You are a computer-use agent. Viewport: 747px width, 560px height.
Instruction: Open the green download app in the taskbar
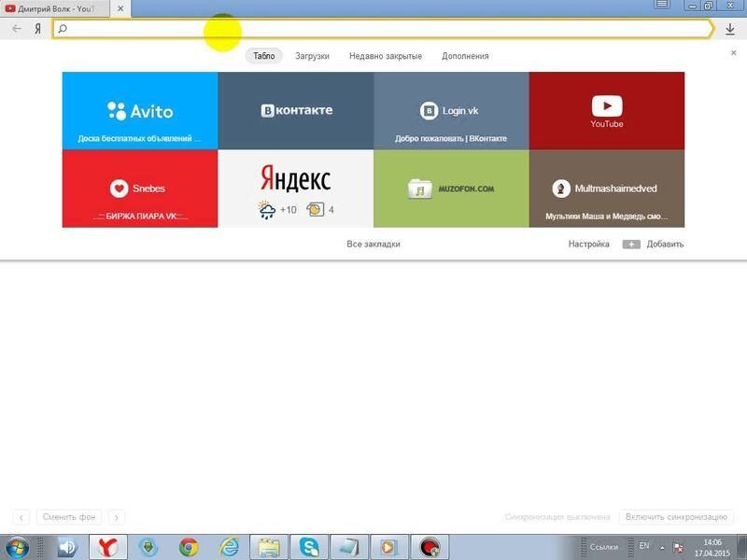(x=148, y=548)
